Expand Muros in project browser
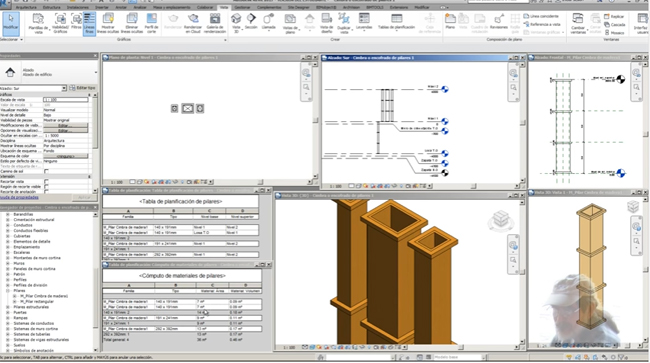The width and height of the screenshot is (650, 363). pos(7,263)
